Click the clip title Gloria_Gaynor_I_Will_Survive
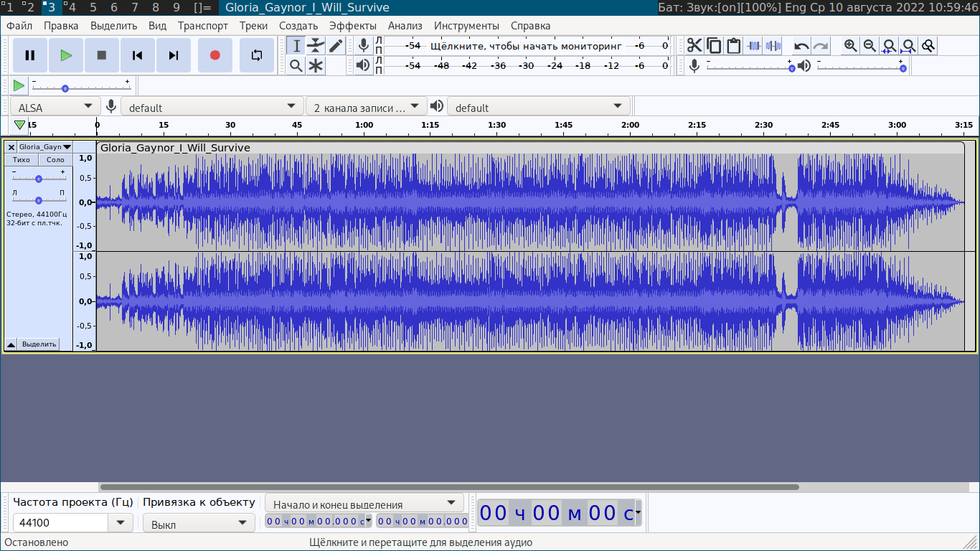The image size is (980, 551). 175,148
